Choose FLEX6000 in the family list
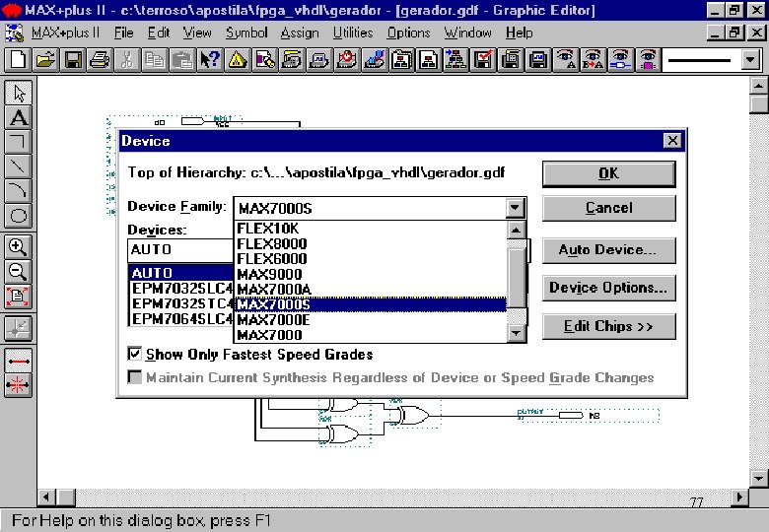Viewport: 769px width, 532px height. (x=371, y=259)
